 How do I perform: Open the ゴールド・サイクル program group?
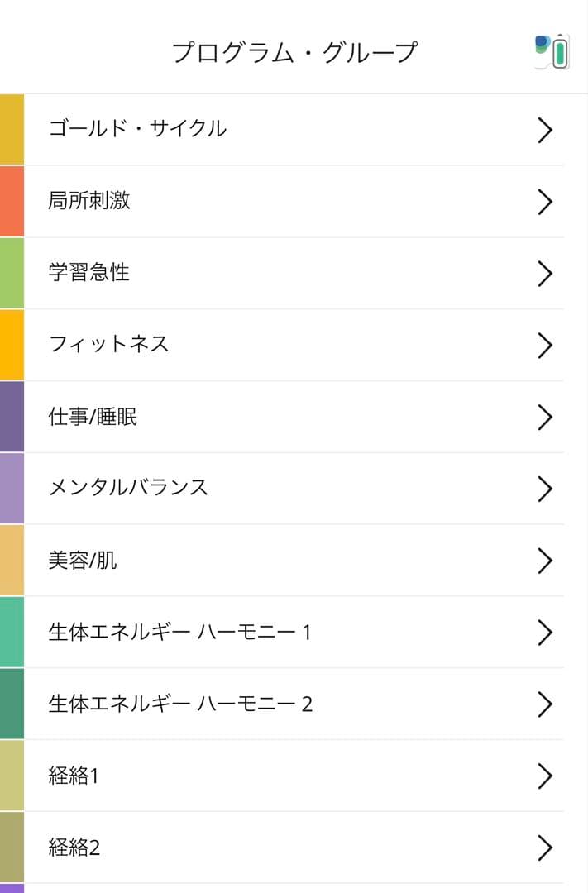[137, 129]
